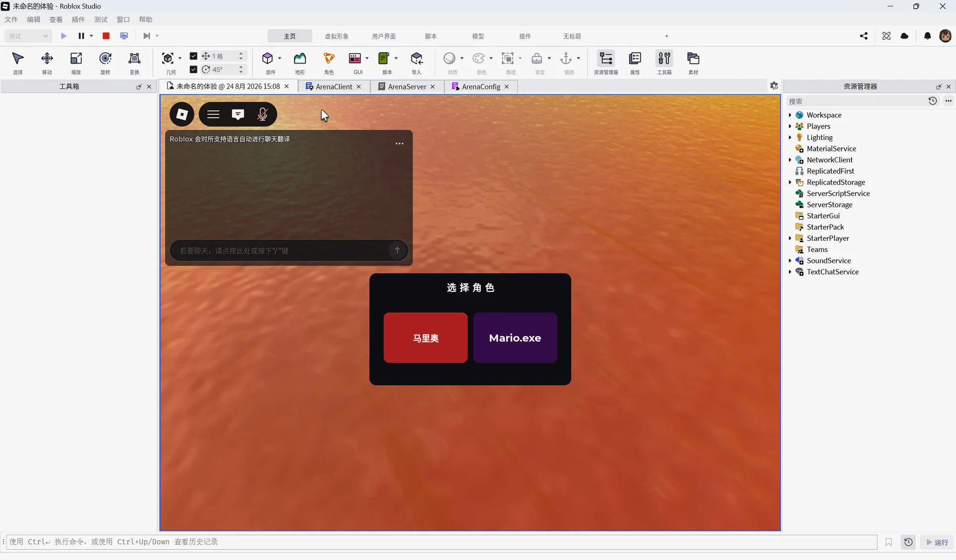Close the ArenaConfig tab

[x=507, y=86]
